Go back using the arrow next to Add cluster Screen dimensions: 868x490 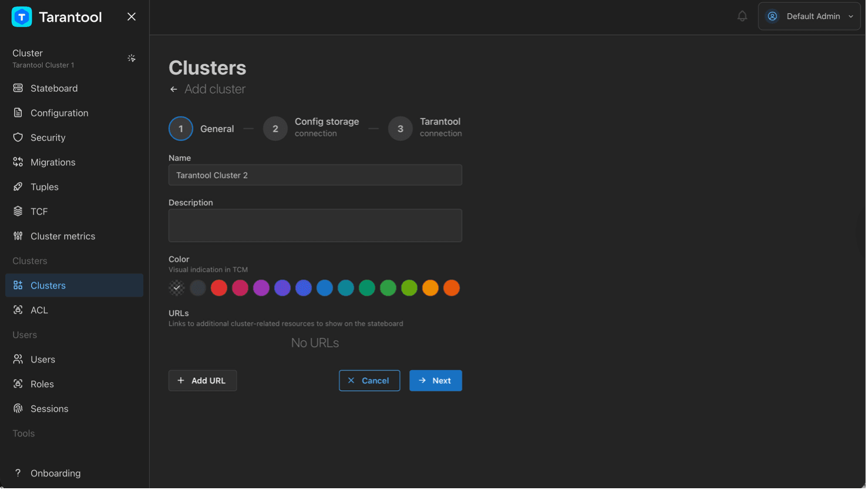(x=174, y=89)
